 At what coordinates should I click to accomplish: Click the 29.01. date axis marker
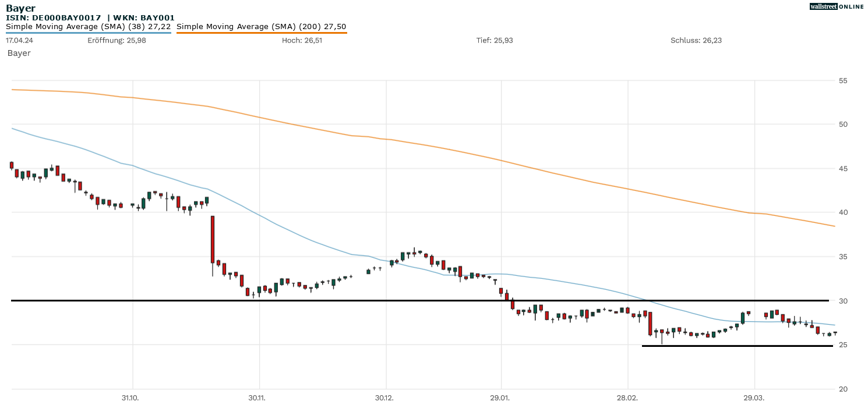click(x=501, y=398)
